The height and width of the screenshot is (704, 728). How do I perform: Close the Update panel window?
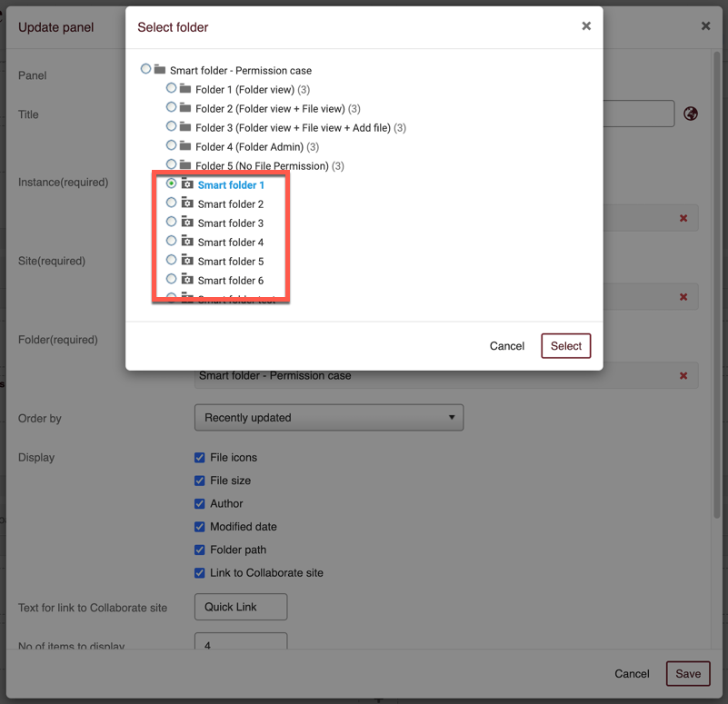click(705, 26)
